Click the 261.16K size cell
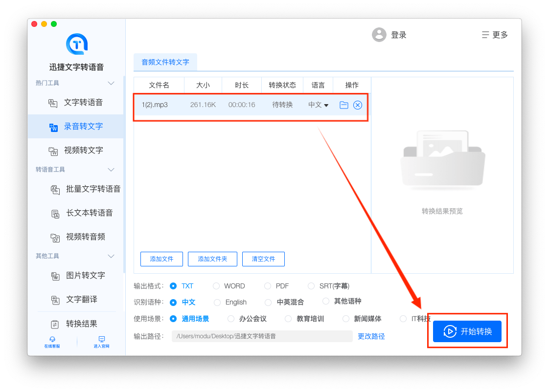This screenshot has height=392, width=549. click(x=203, y=105)
